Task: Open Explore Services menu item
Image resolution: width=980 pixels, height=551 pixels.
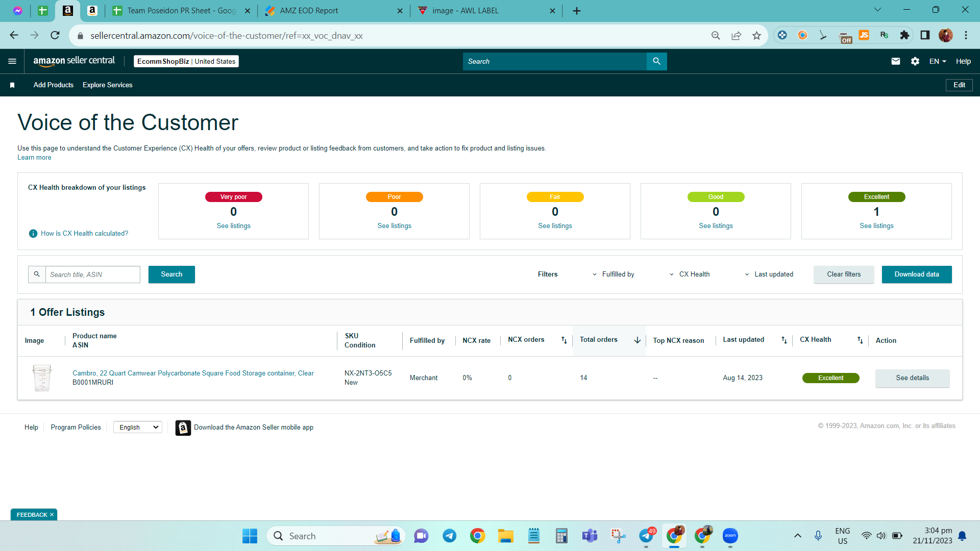Action: pos(108,85)
